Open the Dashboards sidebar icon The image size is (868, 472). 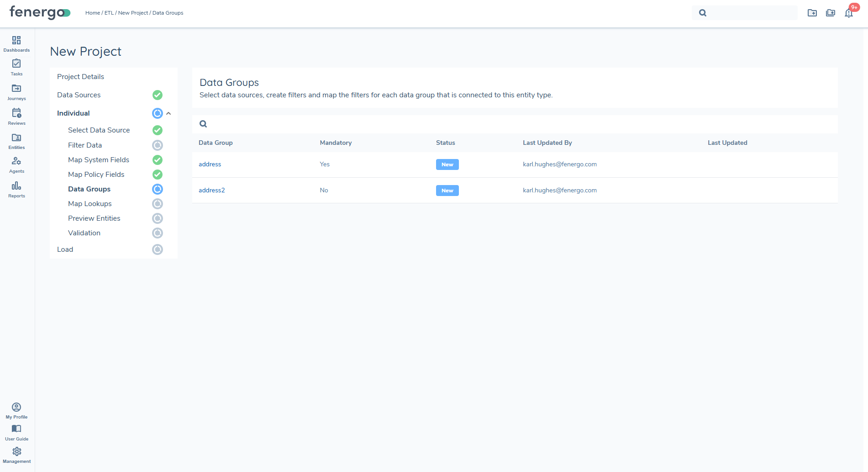click(16, 41)
